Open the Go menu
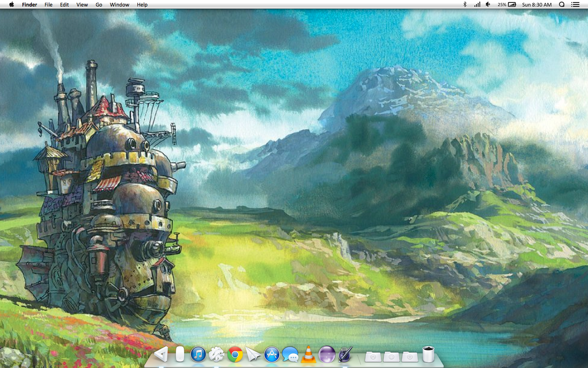 [x=99, y=4]
